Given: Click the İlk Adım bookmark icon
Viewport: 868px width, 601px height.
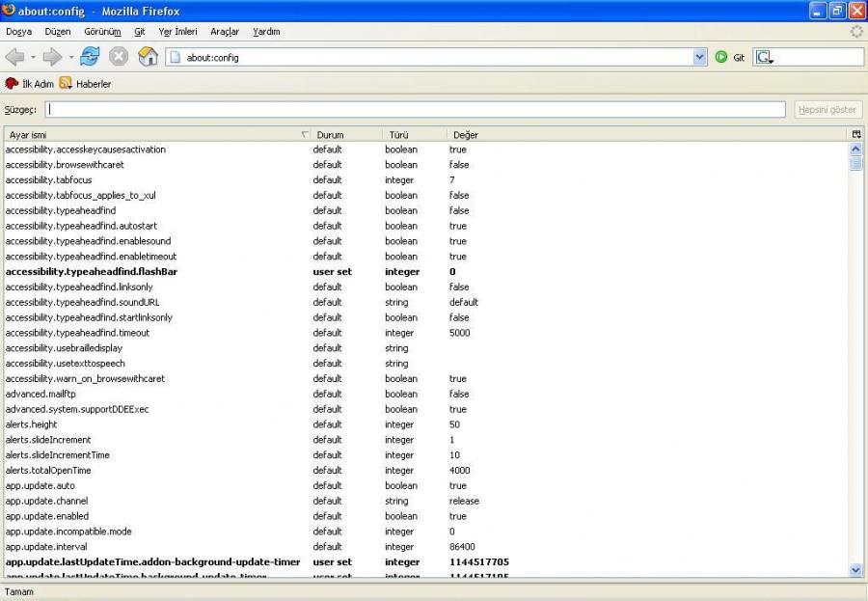Looking at the screenshot, I should tap(12, 84).
